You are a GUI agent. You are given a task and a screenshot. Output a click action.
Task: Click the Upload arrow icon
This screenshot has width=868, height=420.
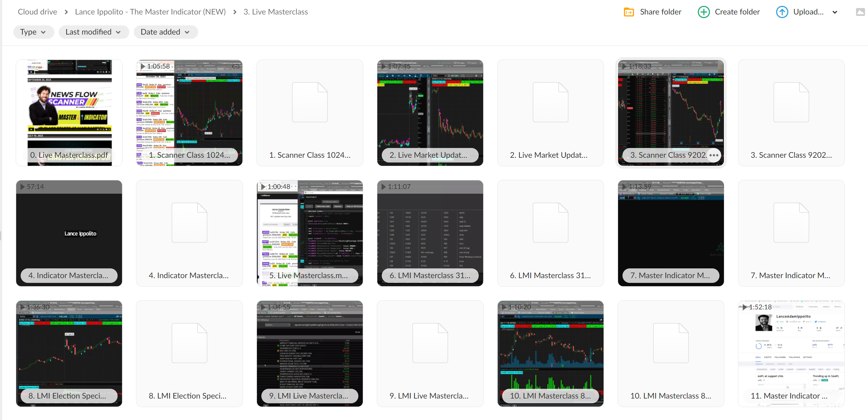point(782,12)
